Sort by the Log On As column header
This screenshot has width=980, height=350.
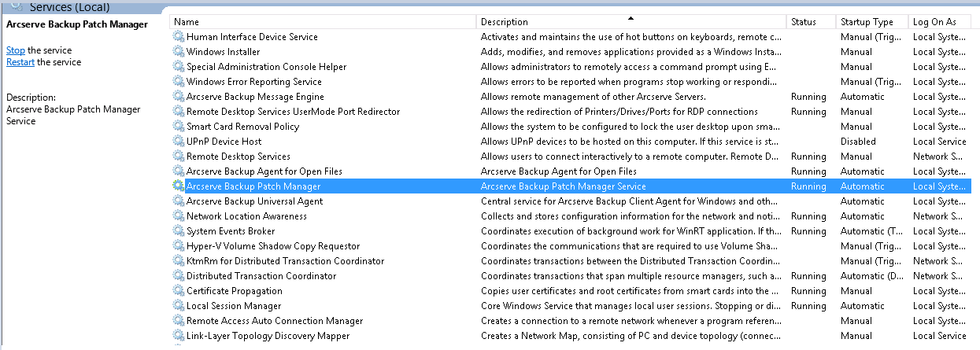[940, 22]
